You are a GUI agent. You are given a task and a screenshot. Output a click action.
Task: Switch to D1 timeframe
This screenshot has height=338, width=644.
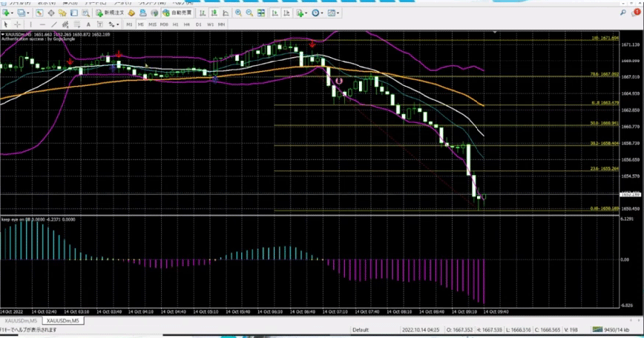(x=198, y=24)
